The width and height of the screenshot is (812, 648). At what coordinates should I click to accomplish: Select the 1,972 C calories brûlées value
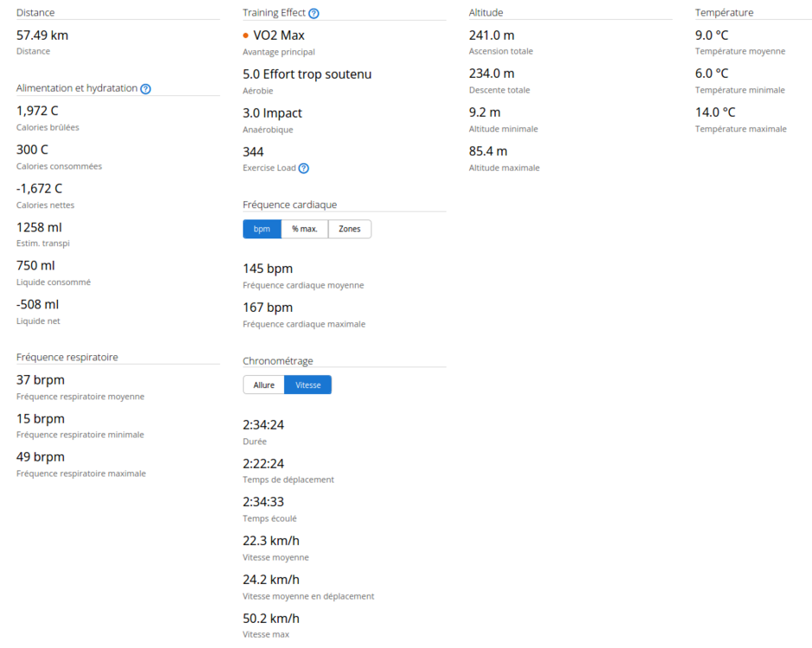pyautogui.click(x=37, y=111)
